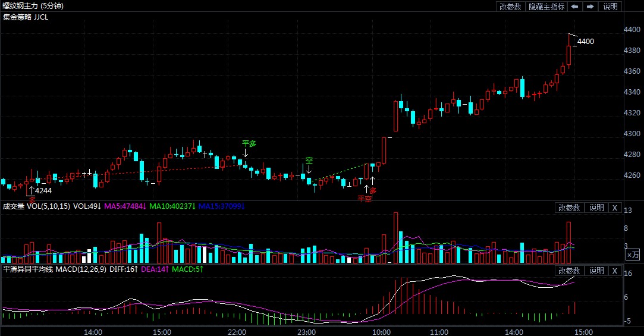Click the 4244 low price annotation
This screenshot has width=644, height=336.
coord(43,190)
